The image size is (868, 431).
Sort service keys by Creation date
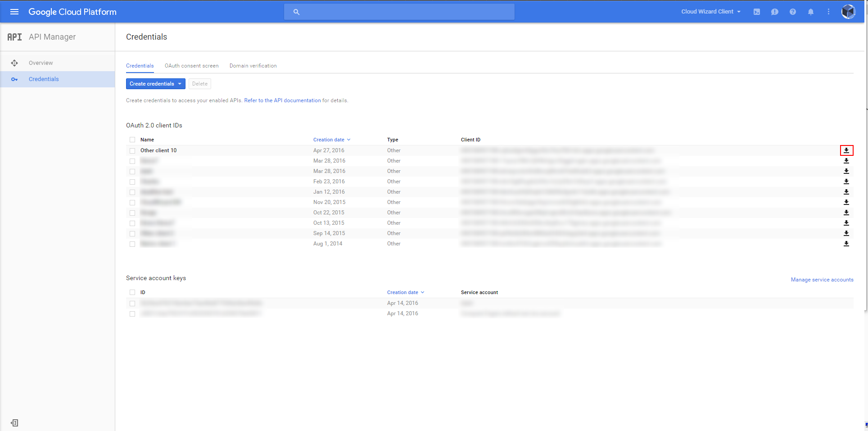click(406, 292)
